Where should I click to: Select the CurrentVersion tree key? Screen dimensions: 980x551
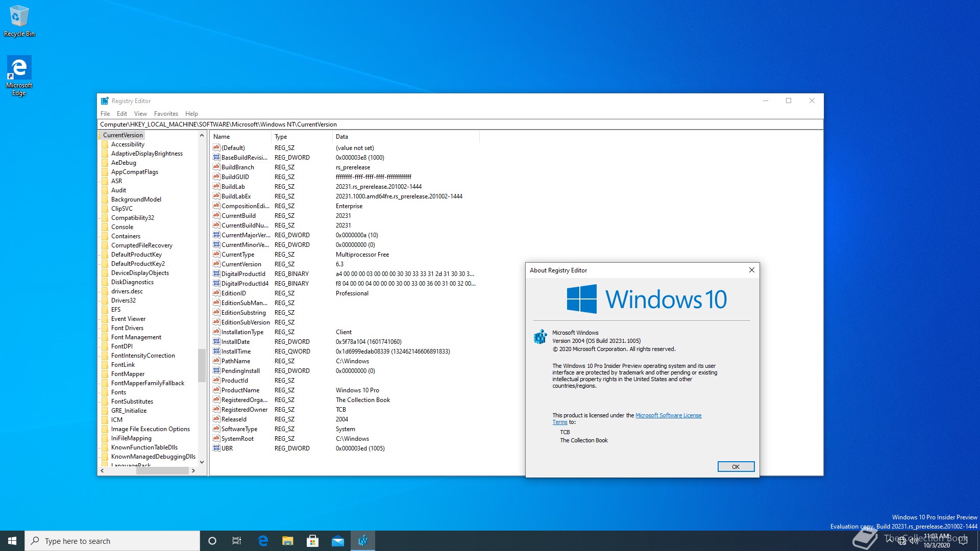122,135
